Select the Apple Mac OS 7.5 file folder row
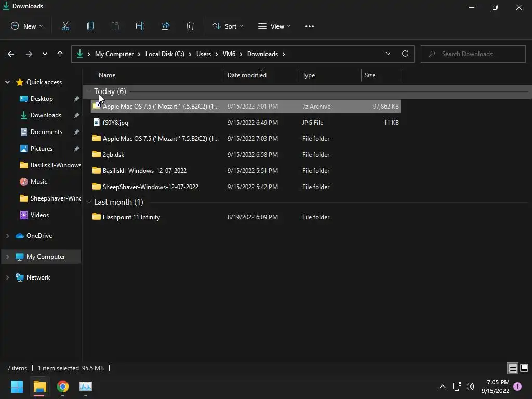 (x=246, y=138)
